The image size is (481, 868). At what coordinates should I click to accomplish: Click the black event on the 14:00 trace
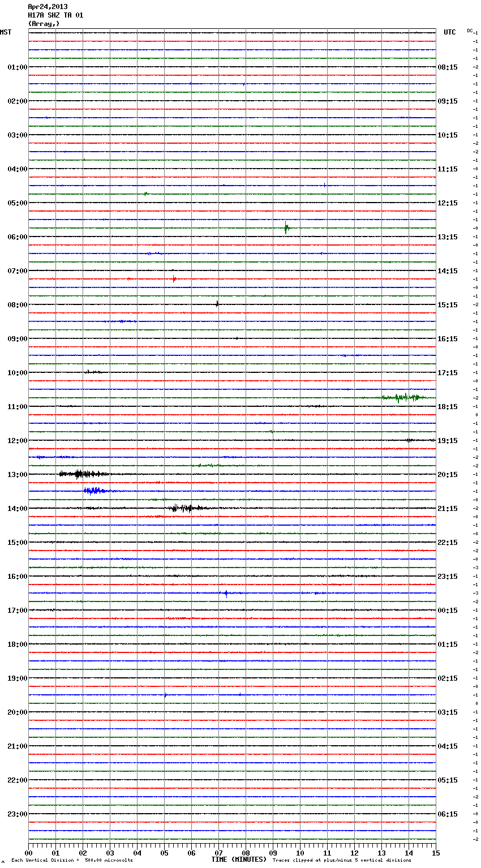[184, 508]
